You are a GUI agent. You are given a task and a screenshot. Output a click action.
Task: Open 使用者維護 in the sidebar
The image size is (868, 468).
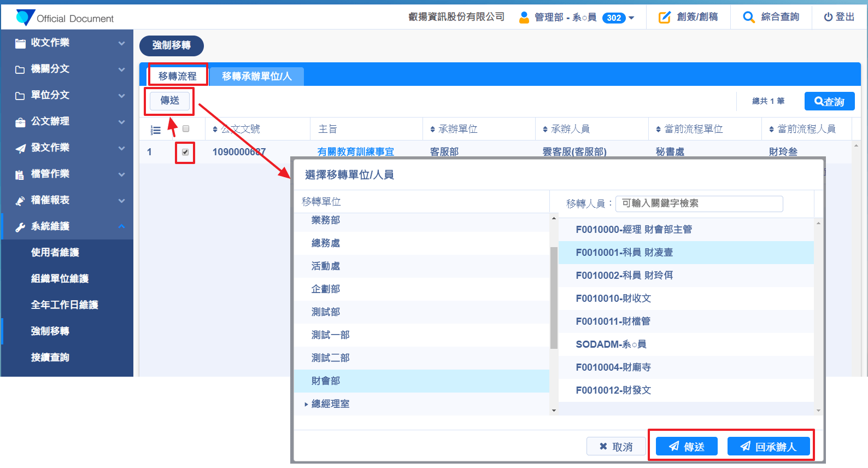click(55, 253)
